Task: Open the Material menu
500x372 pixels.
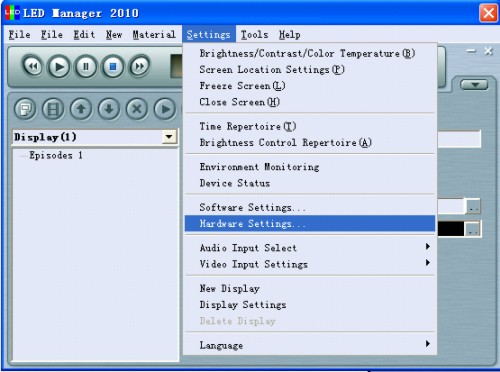Action: click(154, 34)
